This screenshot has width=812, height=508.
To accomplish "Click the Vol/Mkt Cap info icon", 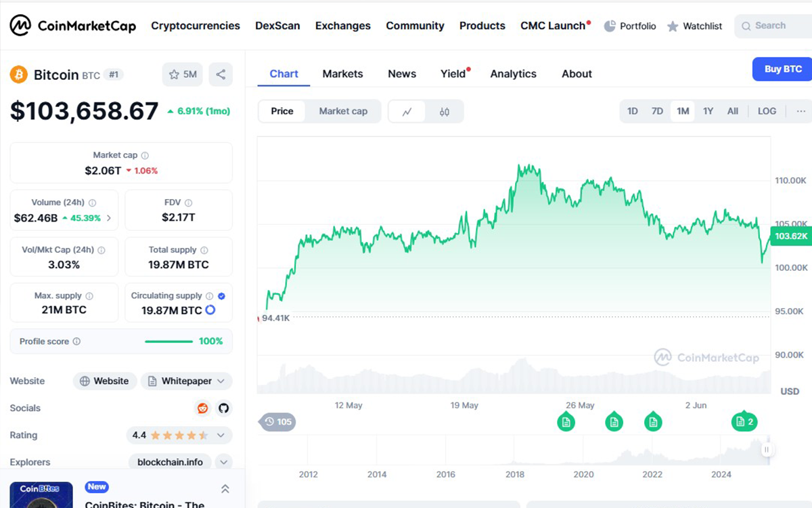I will pyautogui.click(x=101, y=250).
